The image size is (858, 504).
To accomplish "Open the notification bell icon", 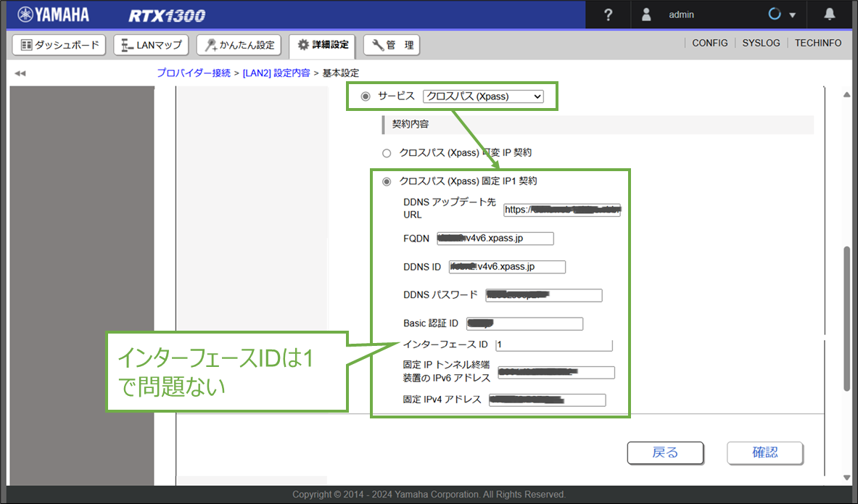I will 830,15.
